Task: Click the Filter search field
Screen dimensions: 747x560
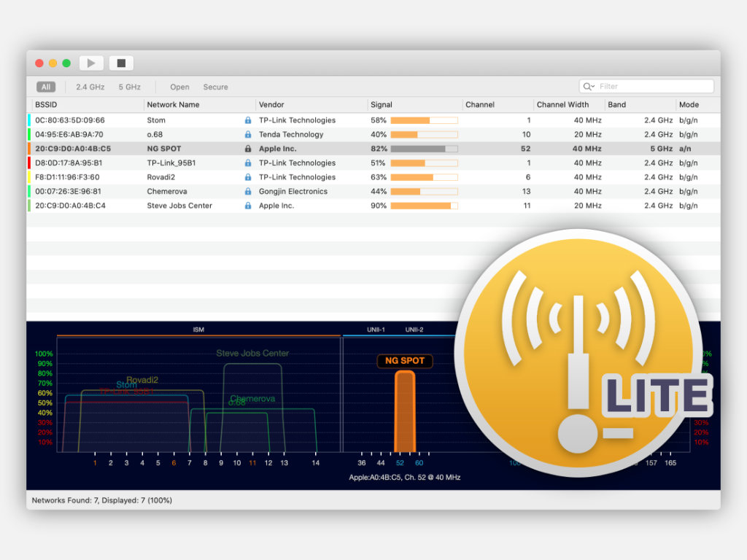Action: [x=646, y=86]
